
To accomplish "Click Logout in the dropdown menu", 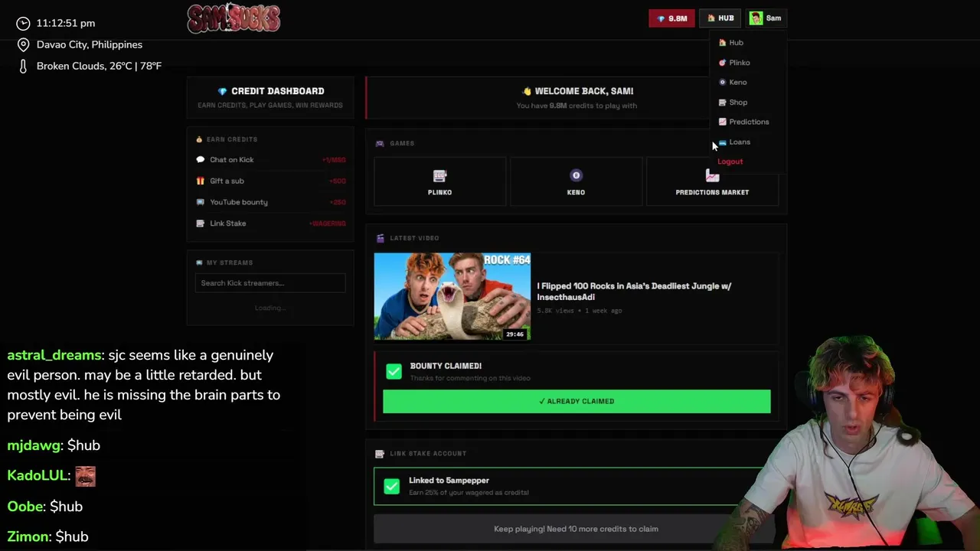I will [730, 161].
